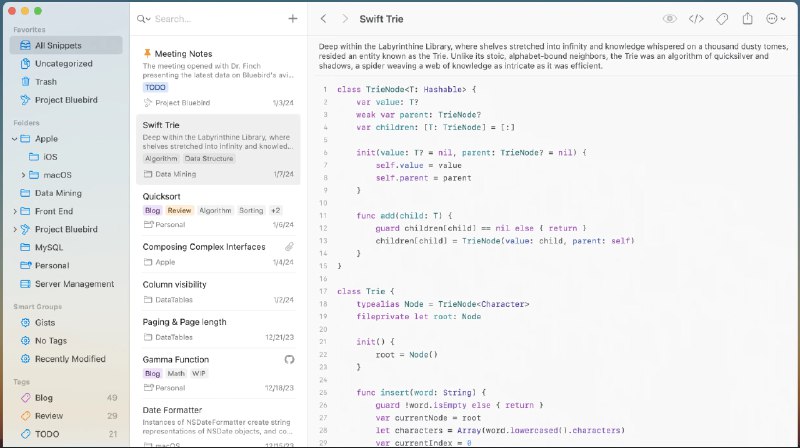
Task: Open the Gists smart group
Action: [x=46, y=323]
